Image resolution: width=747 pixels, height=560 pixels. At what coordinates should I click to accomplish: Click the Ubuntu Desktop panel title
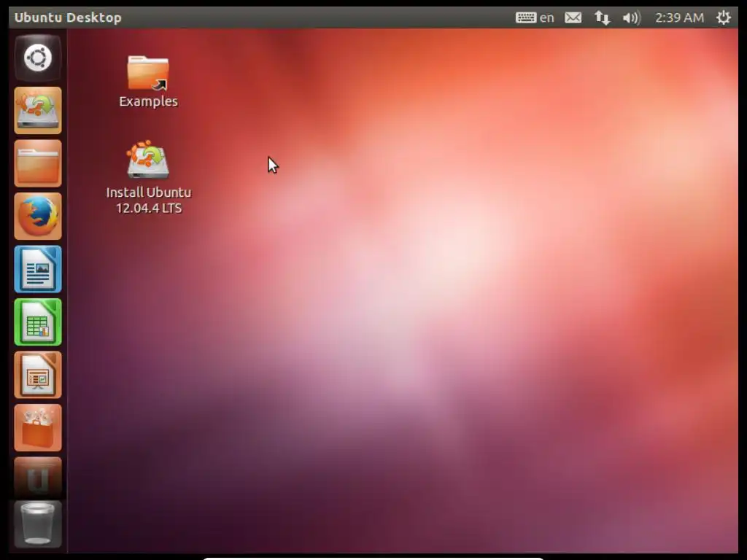click(68, 17)
